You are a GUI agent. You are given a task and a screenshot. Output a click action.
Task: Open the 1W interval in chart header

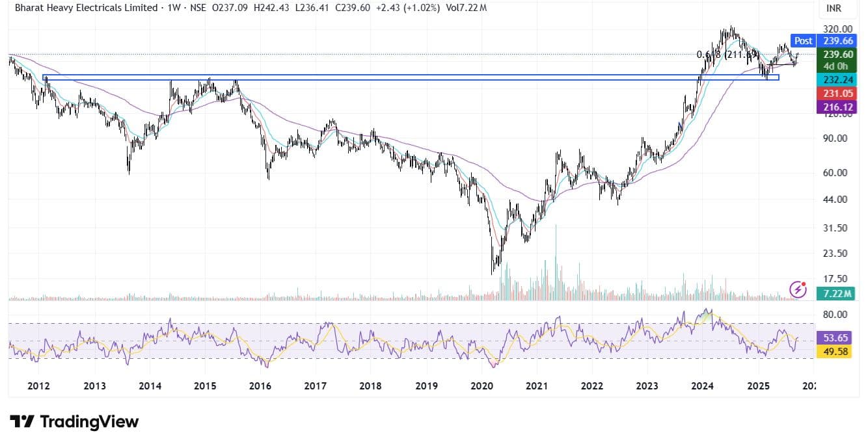[x=172, y=8]
